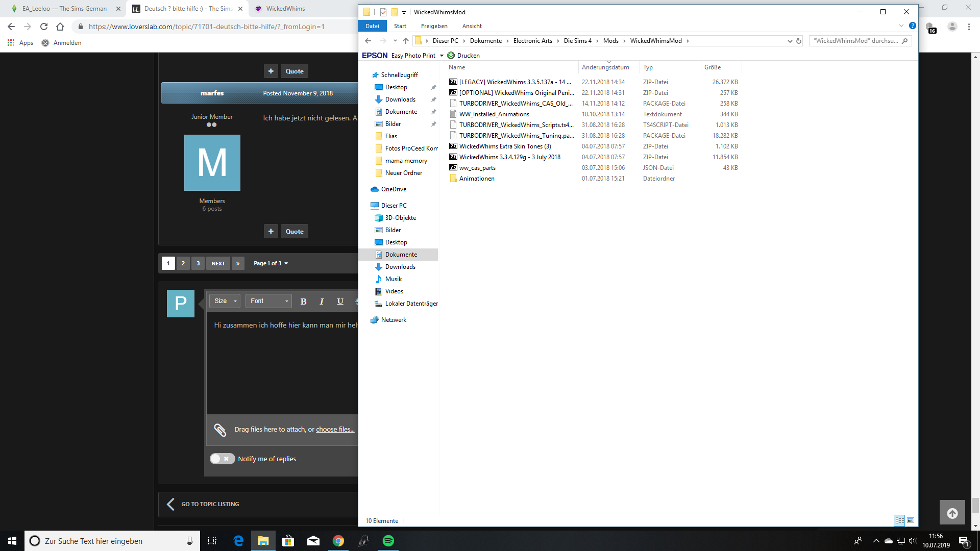The height and width of the screenshot is (551, 980).
Task: Switch to large thumbnails view icon
Action: pos(911,520)
